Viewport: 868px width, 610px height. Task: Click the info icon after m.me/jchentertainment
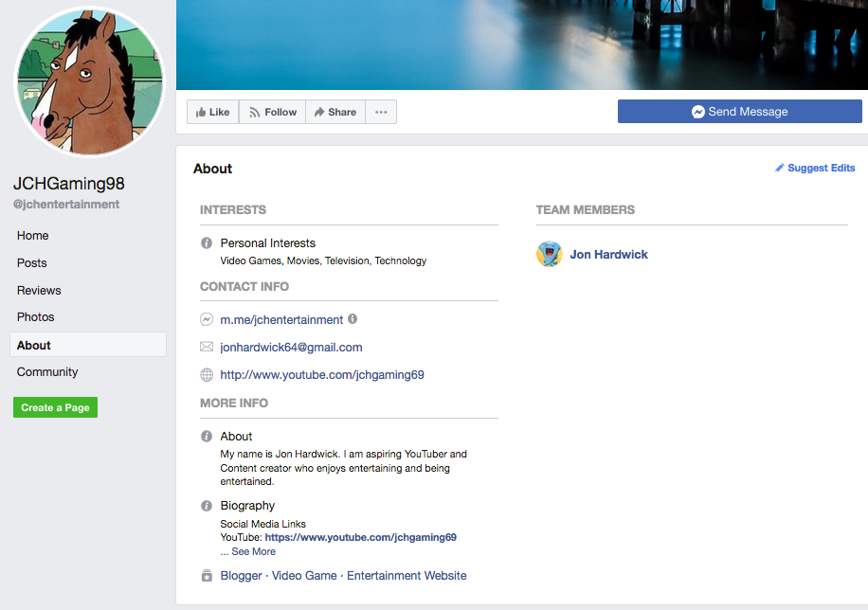[353, 319]
